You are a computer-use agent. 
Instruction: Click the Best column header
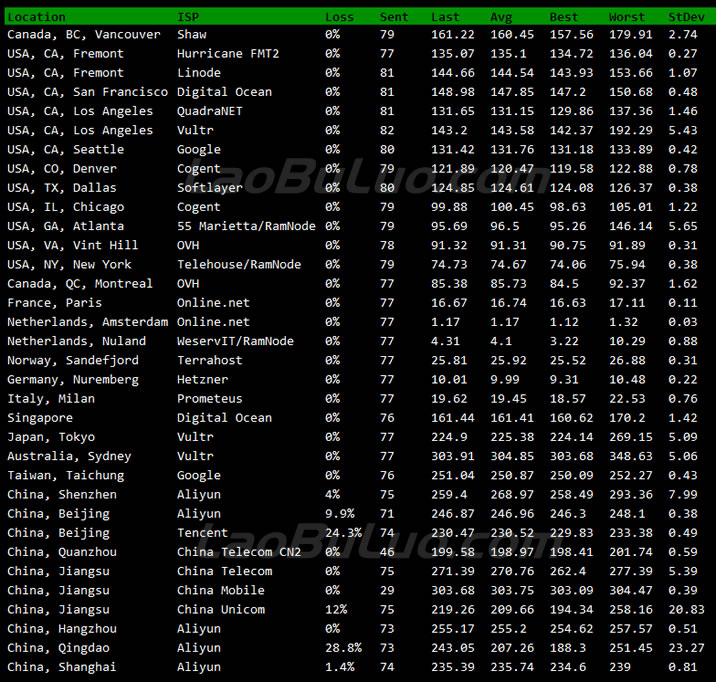coord(563,17)
